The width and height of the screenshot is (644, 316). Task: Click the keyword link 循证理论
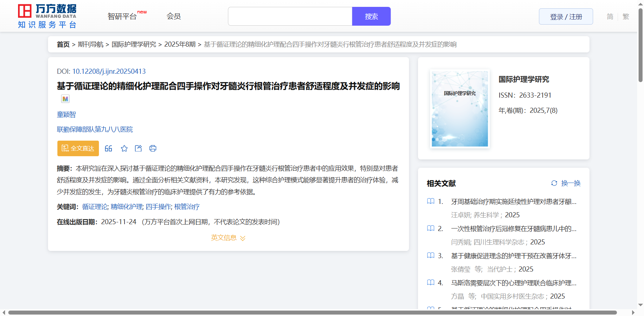tap(95, 207)
